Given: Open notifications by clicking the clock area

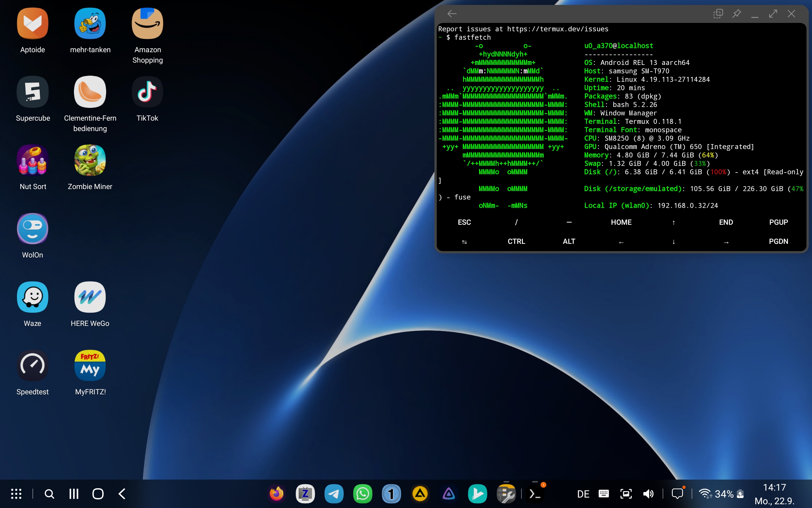Looking at the screenshot, I should (774, 494).
